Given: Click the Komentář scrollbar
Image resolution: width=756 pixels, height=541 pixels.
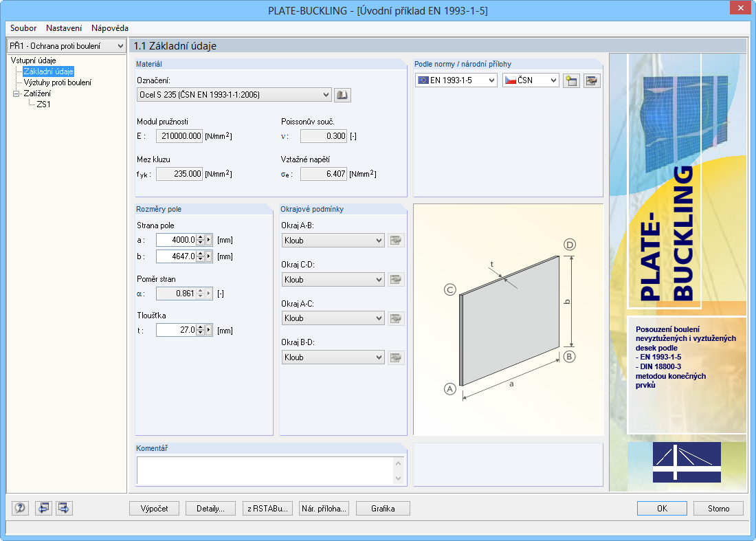Looking at the screenshot, I should (x=398, y=471).
